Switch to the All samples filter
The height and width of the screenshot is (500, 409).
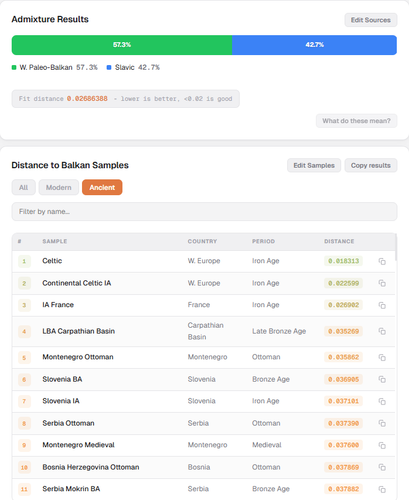pos(23,187)
